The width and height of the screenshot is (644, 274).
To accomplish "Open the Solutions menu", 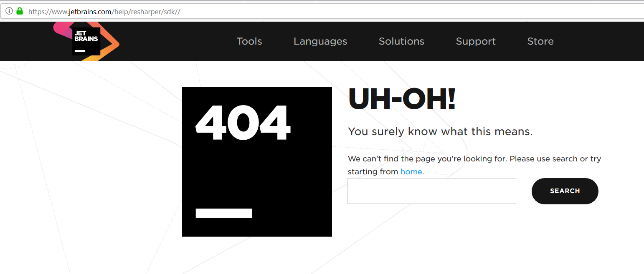I will tap(401, 41).
